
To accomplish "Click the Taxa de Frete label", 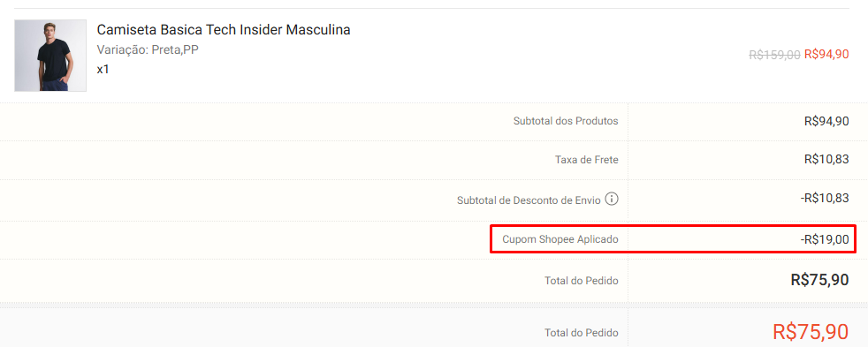I will 587,160.
